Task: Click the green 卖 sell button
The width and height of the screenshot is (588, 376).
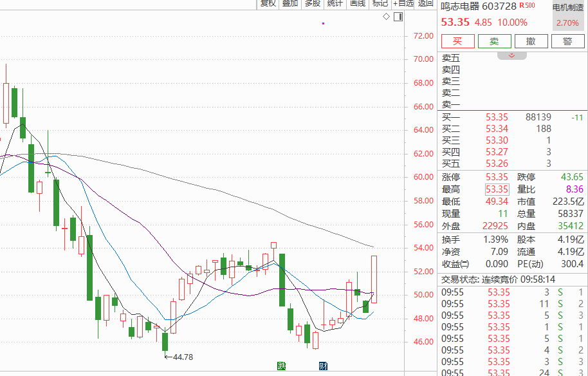Action: point(495,41)
